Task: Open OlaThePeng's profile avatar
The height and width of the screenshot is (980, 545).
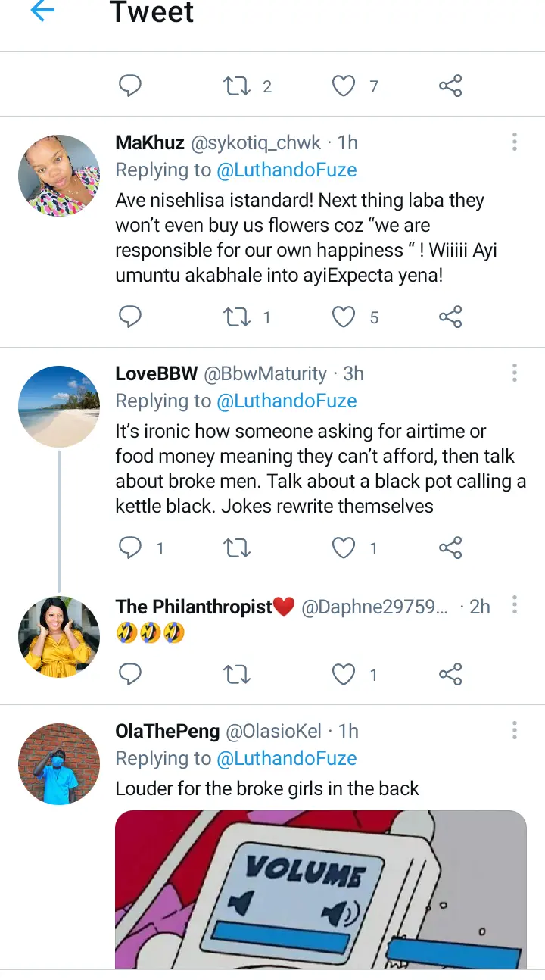Action: [59, 763]
